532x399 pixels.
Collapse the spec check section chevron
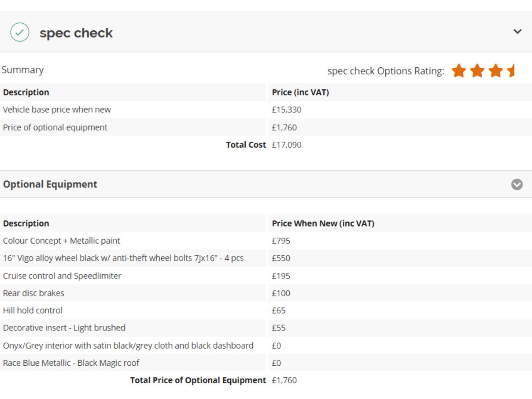pyautogui.click(x=517, y=32)
